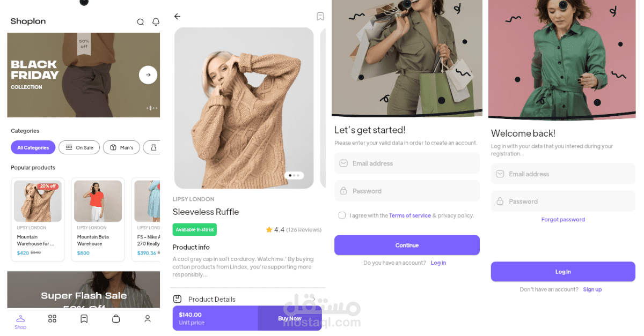This screenshot has width=644, height=336.
Task: Open the shopping bag icon in bottom bar
Action: pyautogui.click(x=116, y=318)
